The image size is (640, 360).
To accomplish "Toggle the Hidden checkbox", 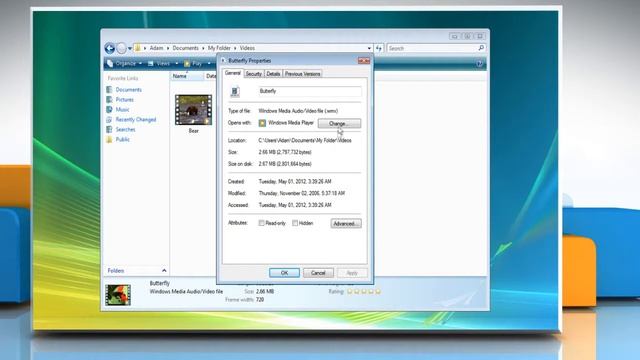I will [295, 223].
